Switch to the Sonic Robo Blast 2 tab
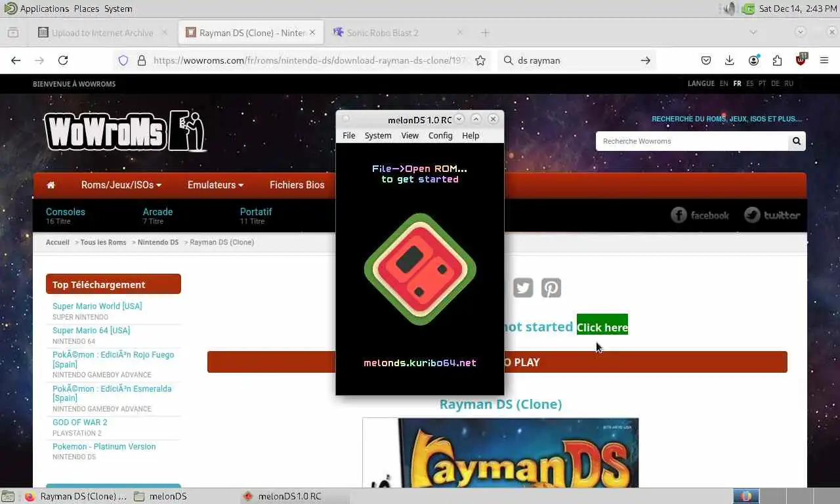Viewport: 840px width, 504px height. 397,33
